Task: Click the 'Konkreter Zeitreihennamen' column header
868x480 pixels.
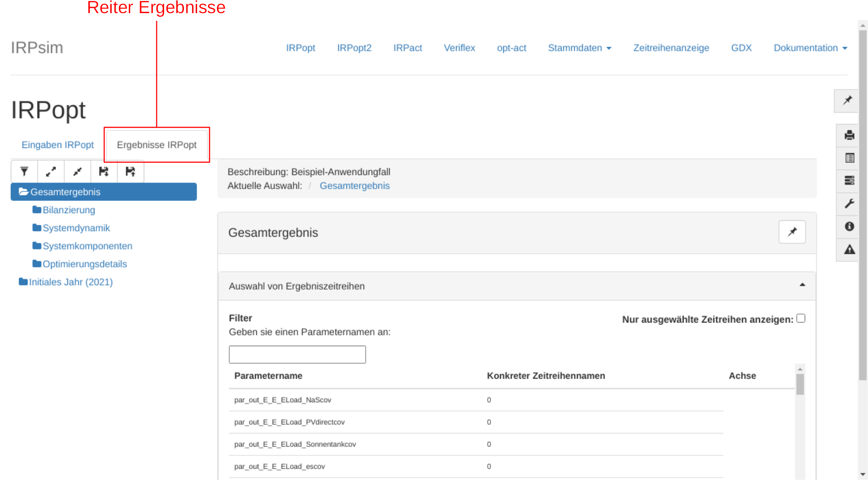Action: pyautogui.click(x=546, y=376)
